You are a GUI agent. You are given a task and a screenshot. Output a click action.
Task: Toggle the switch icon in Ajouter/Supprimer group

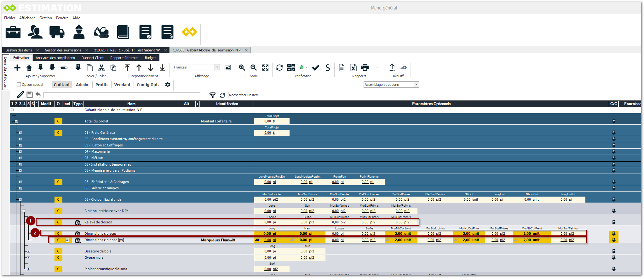tap(64, 68)
